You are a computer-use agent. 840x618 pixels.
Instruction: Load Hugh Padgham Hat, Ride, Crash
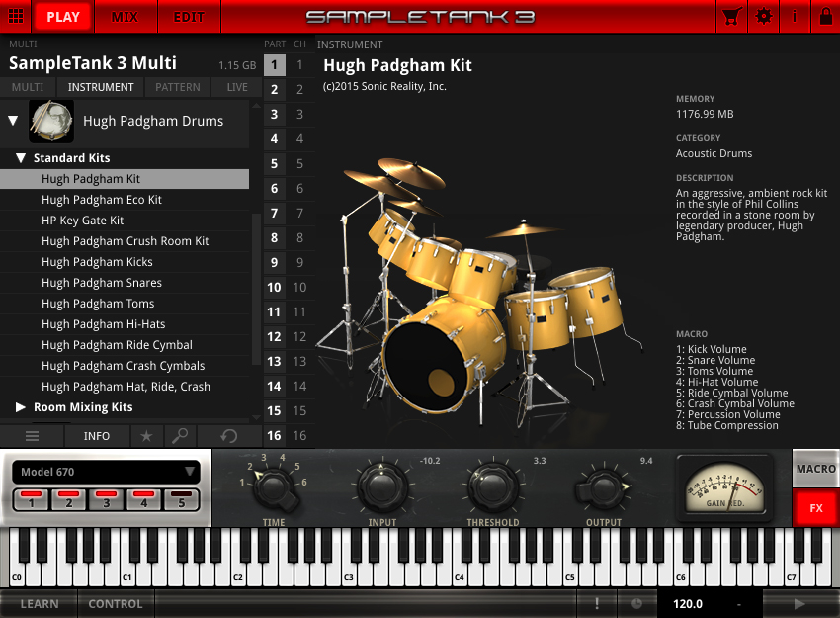126,387
